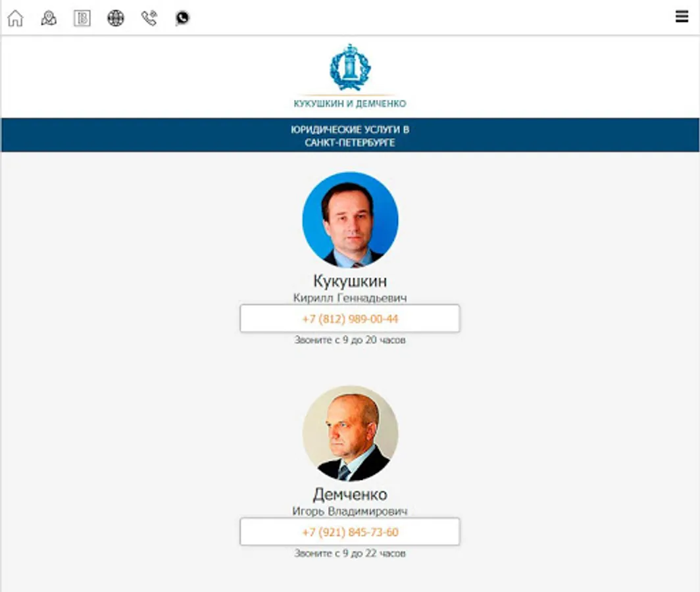Select the Демченко surname heading
700x592 pixels.
tap(350, 494)
